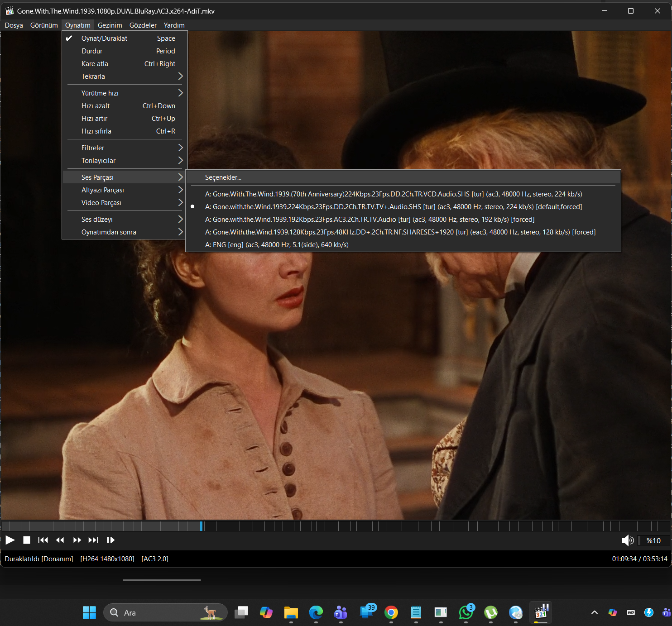The height and width of the screenshot is (626, 672).
Task: Open WhatsApp from the taskbar
Action: pos(466,612)
